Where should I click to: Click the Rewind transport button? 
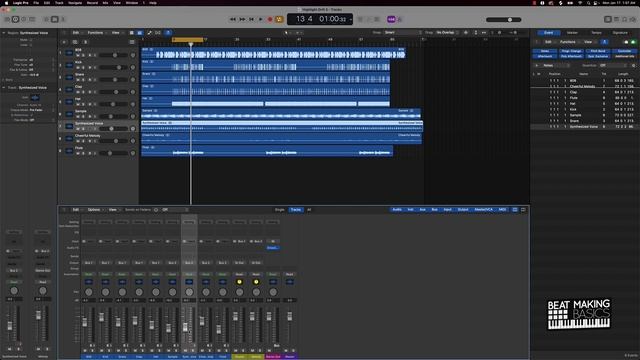pyautogui.click(x=233, y=19)
